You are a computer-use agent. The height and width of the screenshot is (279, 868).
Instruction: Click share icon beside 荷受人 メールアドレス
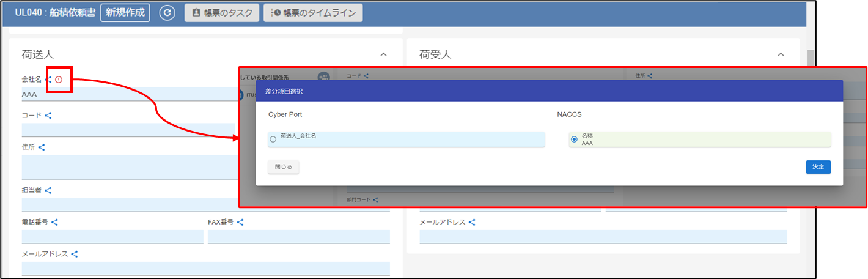click(472, 222)
